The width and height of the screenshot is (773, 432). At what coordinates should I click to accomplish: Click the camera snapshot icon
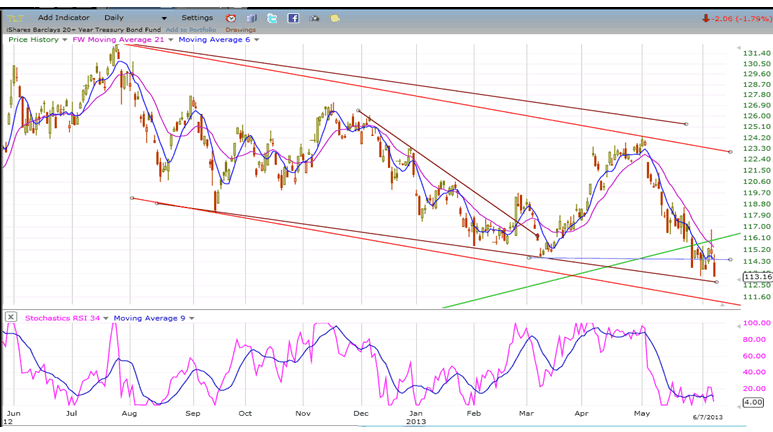315,18
